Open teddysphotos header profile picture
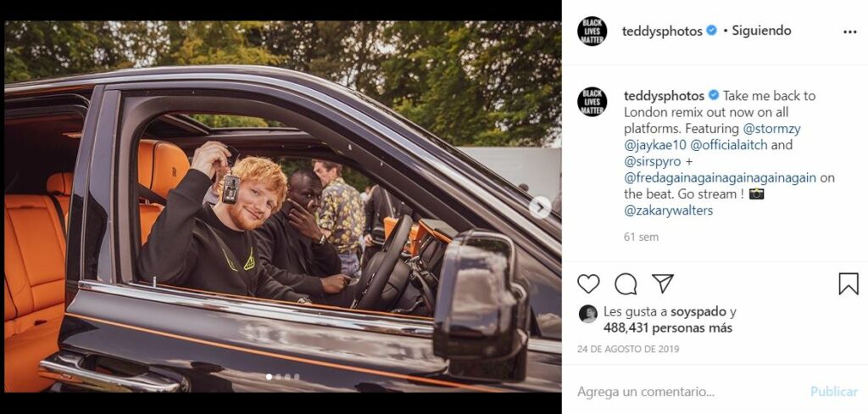Screen dimensions: 868x414 [592, 31]
